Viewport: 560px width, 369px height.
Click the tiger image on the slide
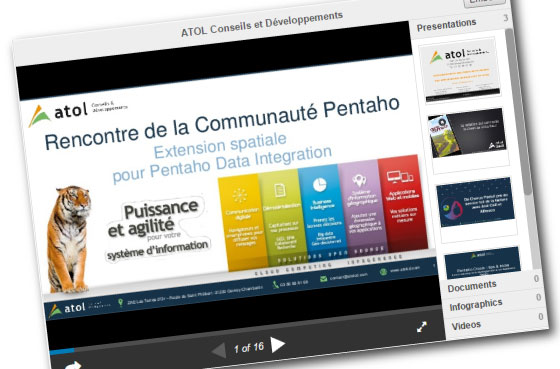click(69, 239)
